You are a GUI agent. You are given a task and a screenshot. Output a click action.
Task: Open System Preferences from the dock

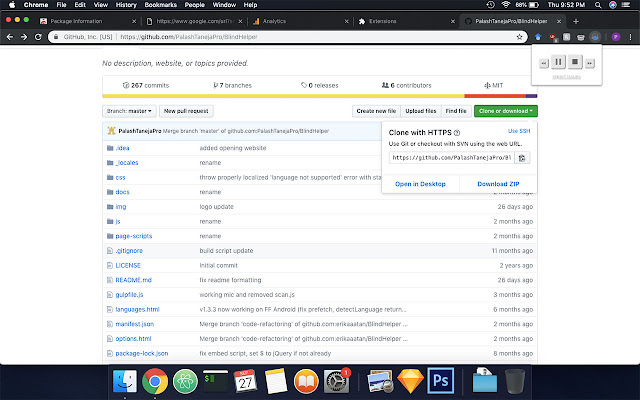[336, 381]
